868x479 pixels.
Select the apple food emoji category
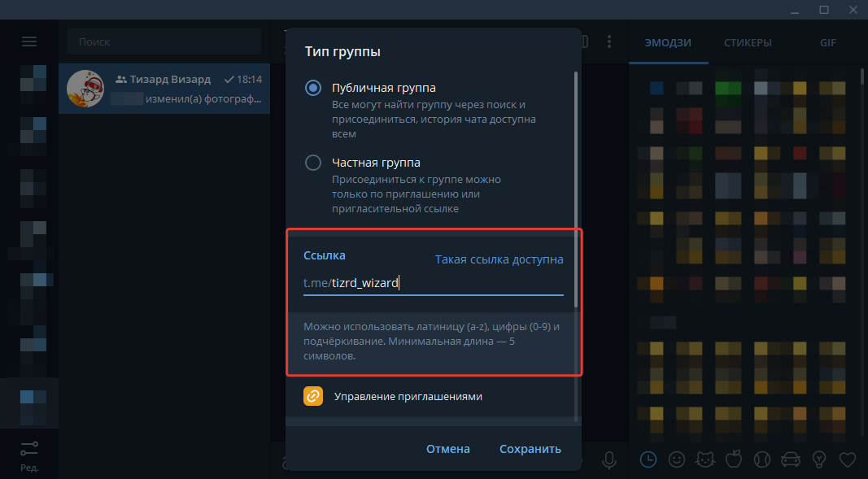point(734,459)
